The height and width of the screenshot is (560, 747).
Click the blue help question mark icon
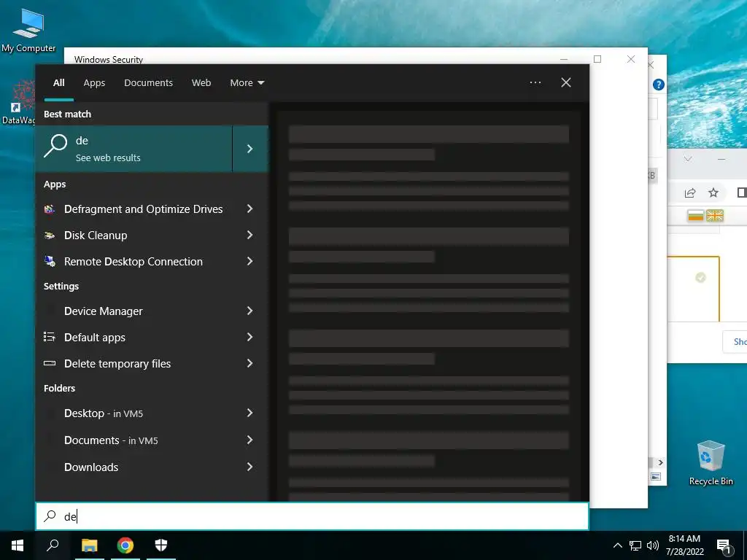click(x=659, y=85)
